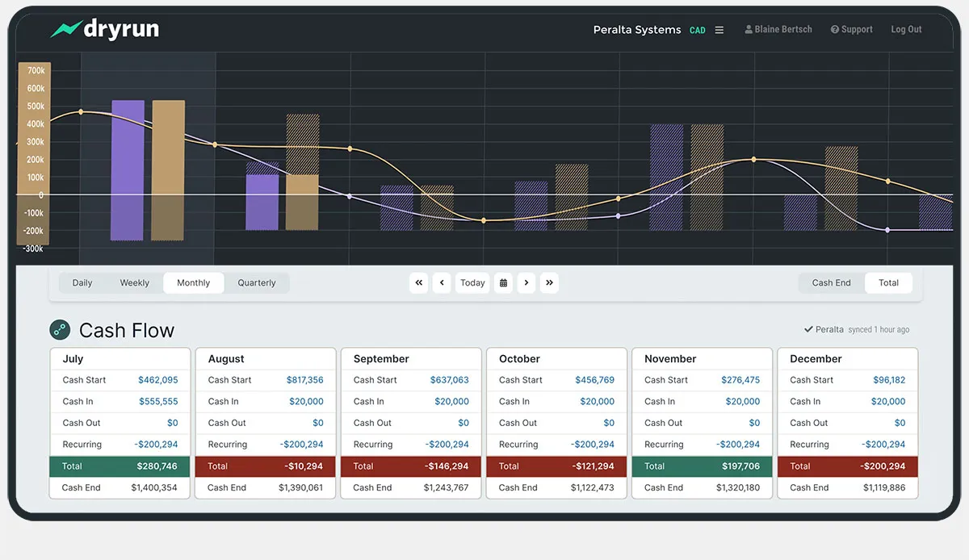Click July Total $280,746 row
The height and width of the screenshot is (560, 969).
120,466
